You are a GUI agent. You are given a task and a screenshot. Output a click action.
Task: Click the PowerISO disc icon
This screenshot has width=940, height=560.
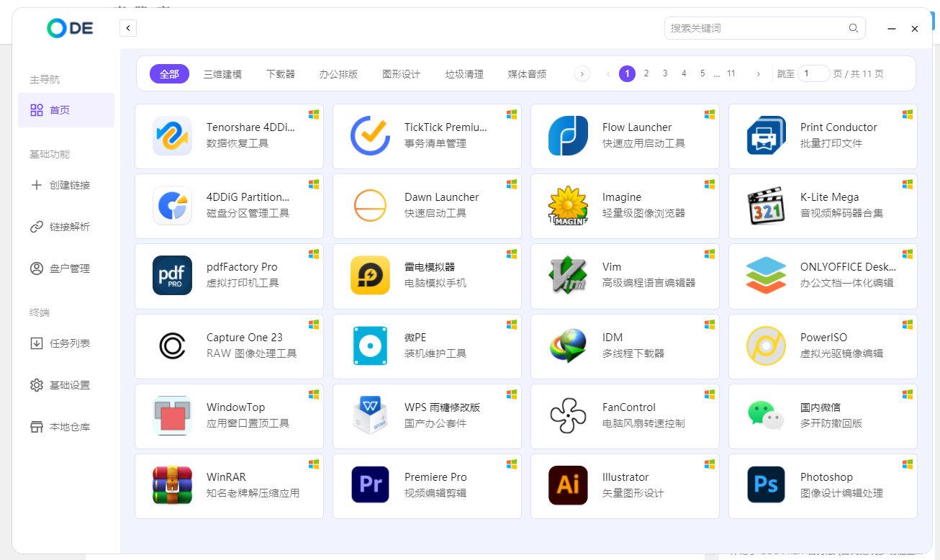tap(766, 346)
